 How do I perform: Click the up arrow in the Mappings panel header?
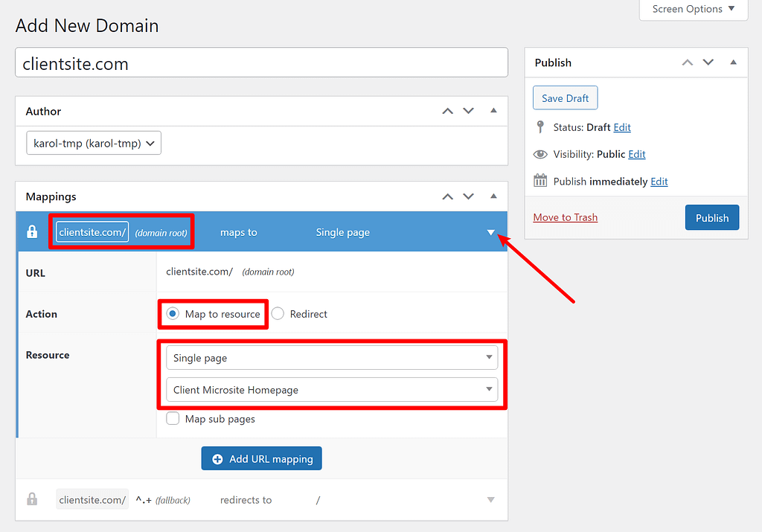[447, 196]
